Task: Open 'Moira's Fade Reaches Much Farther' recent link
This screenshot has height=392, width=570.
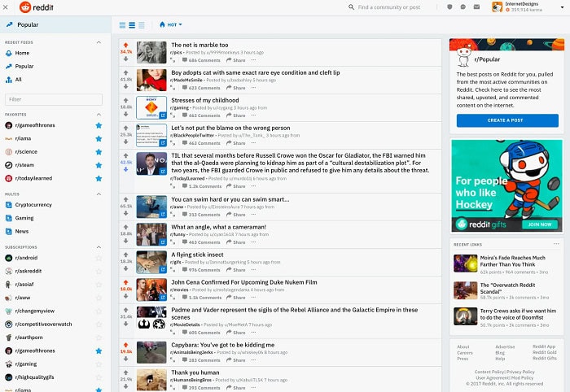Action: tap(512, 261)
